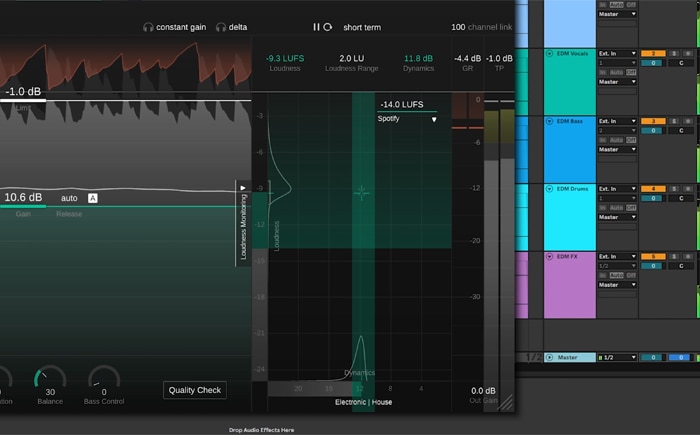Image resolution: width=700 pixels, height=436 pixels.
Task: Solo the EDM Bass track
Action: pos(674,121)
